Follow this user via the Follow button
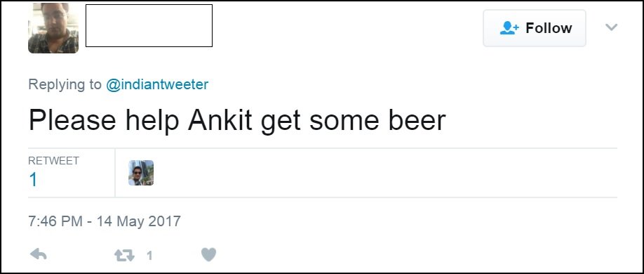 535,28
